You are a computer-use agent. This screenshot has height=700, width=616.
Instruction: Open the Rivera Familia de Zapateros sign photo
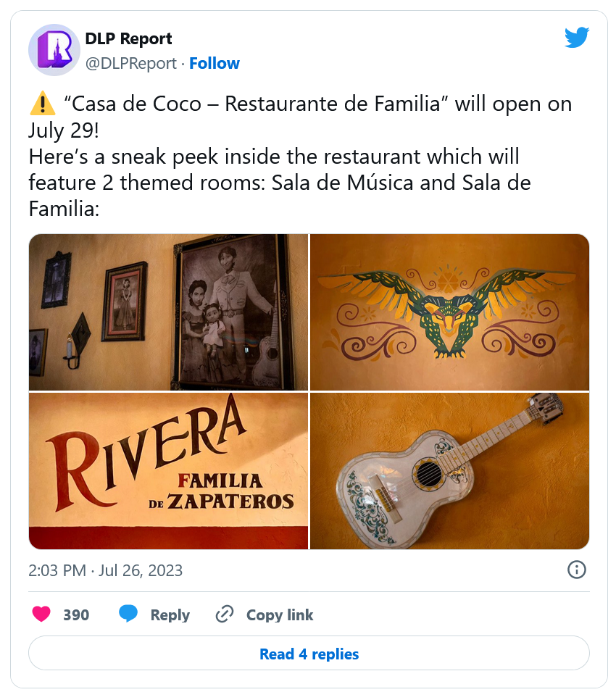[168, 471]
